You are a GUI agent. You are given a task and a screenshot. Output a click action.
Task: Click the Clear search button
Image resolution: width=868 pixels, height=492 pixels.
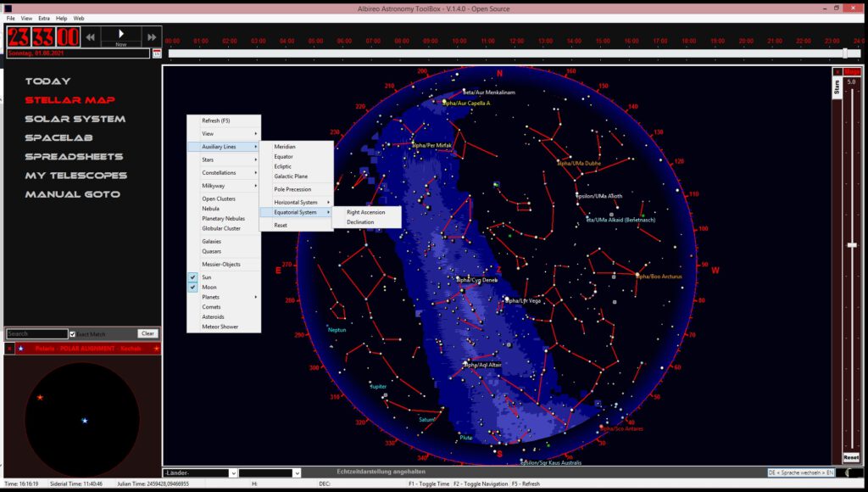(x=147, y=333)
